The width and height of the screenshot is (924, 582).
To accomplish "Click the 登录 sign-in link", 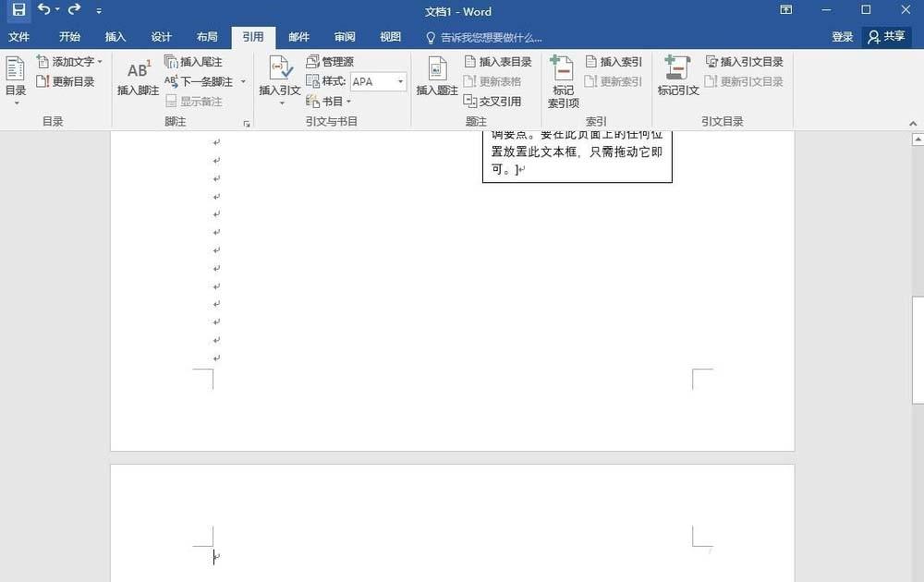I will pos(842,37).
